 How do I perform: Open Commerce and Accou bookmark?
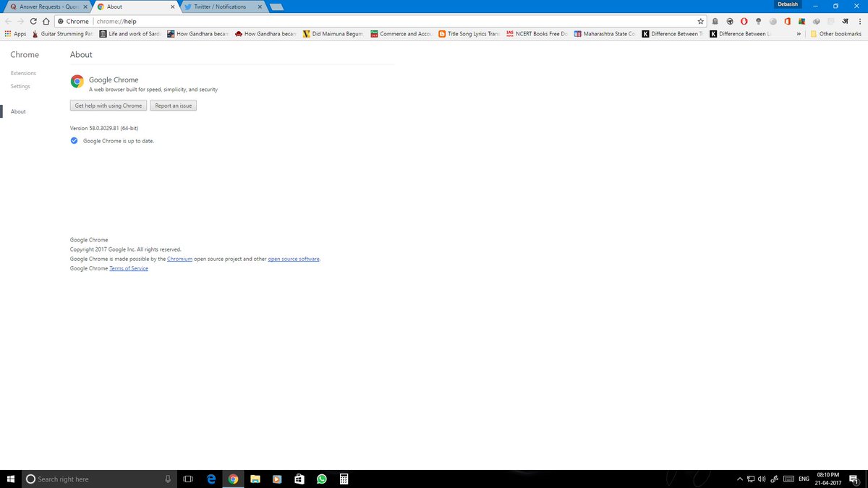(x=401, y=34)
